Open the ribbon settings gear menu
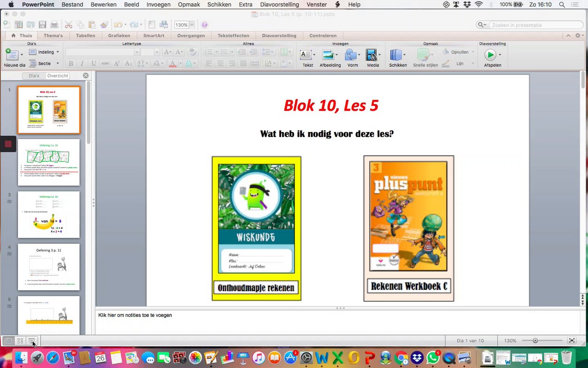Screen dimensions: 588x368 (578, 35)
